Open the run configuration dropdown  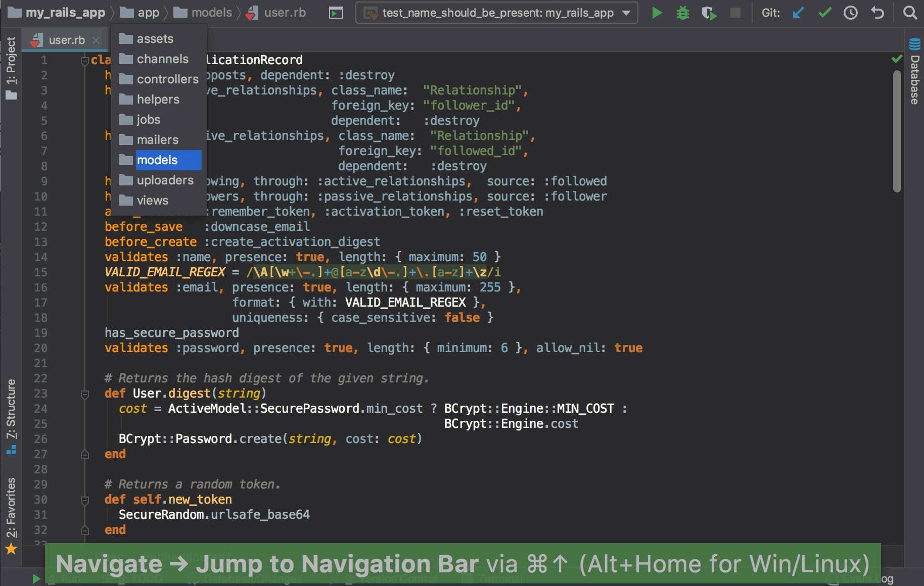(496, 13)
